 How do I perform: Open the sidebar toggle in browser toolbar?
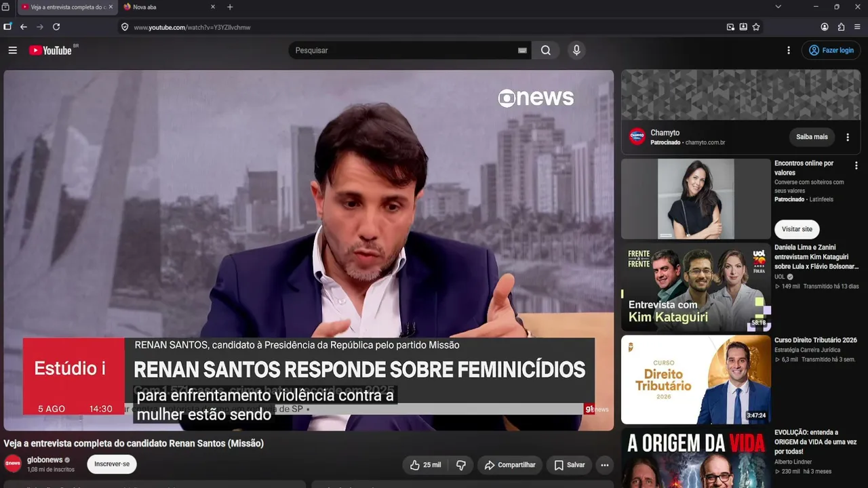coord(7,27)
